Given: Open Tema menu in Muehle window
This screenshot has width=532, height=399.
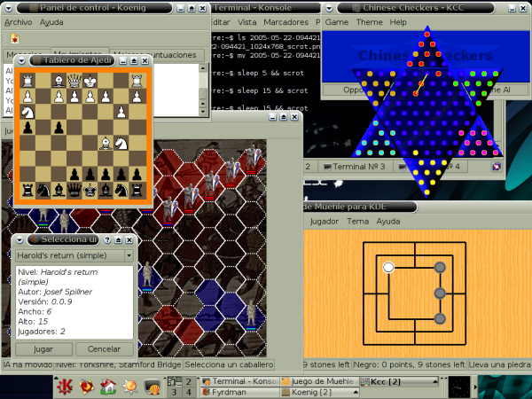Looking at the screenshot, I should (357, 221).
